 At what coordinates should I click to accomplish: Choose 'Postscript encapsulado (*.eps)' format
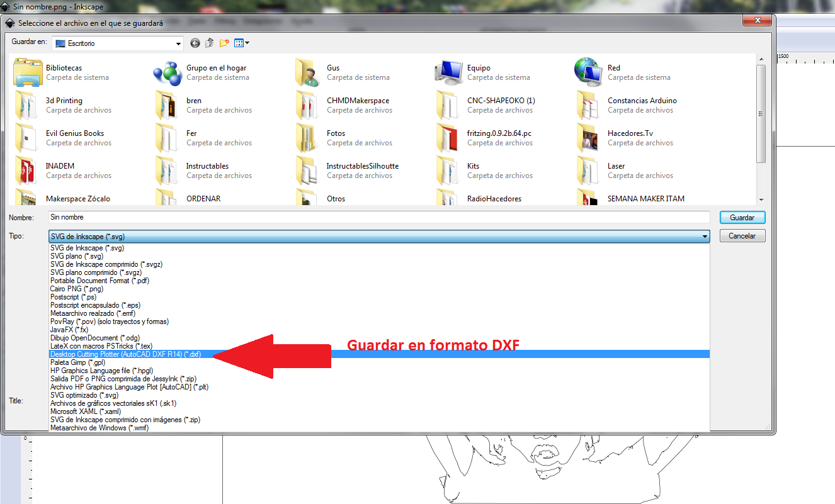[379, 305]
